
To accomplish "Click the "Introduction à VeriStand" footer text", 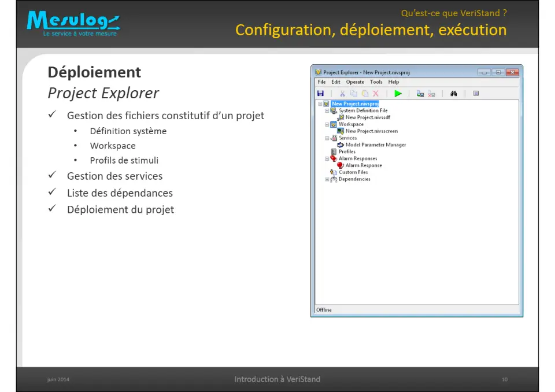I will tap(277, 379).
